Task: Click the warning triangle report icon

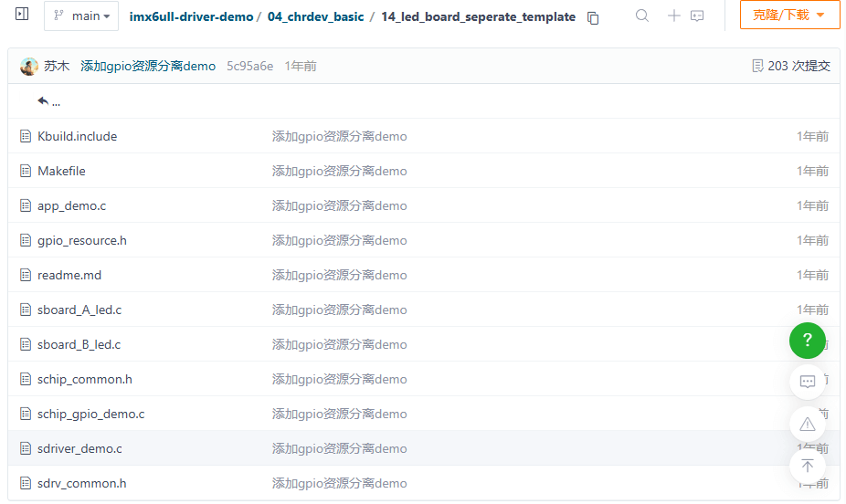Action: (807, 424)
